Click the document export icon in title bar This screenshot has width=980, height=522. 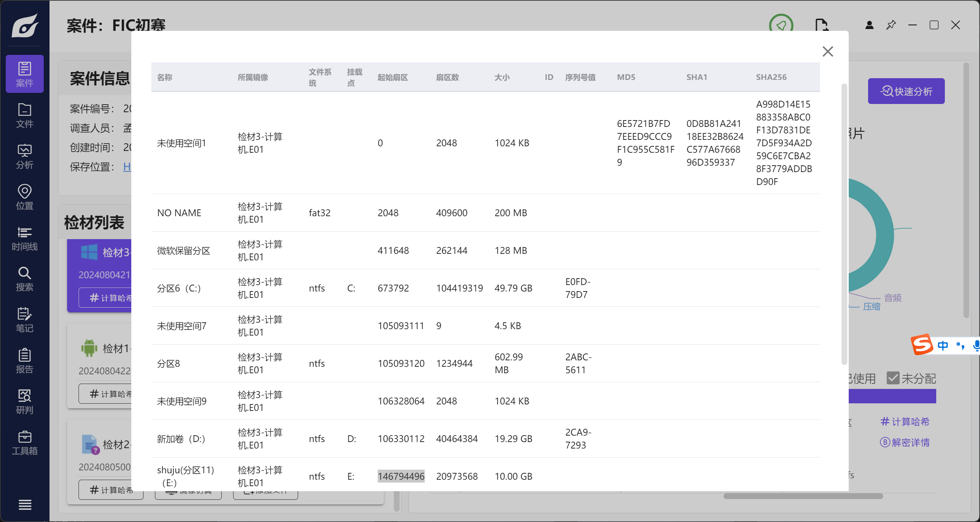coord(821,25)
